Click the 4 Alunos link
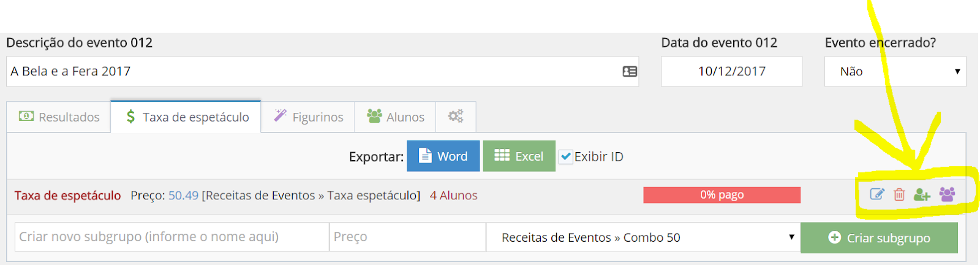Image resolution: width=980 pixels, height=265 pixels. tap(453, 195)
